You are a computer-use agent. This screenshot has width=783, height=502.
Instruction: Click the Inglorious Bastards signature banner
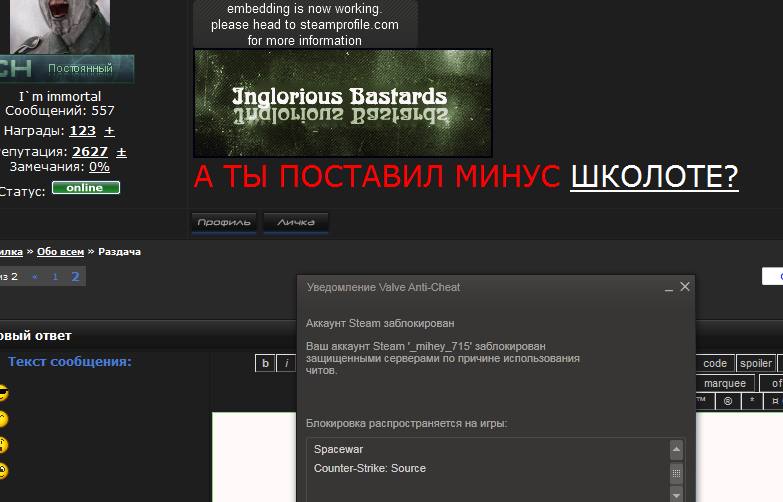point(343,103)
